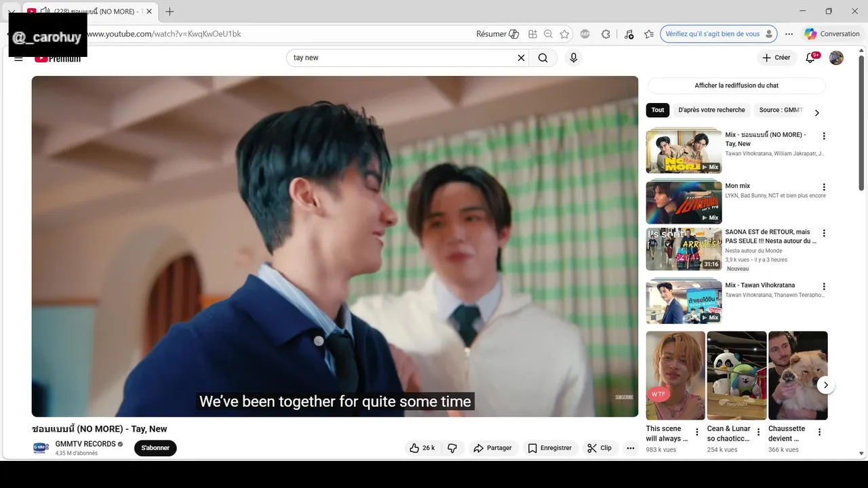Click the Nesta autour du Monde channel text

(x=753, y=251)
